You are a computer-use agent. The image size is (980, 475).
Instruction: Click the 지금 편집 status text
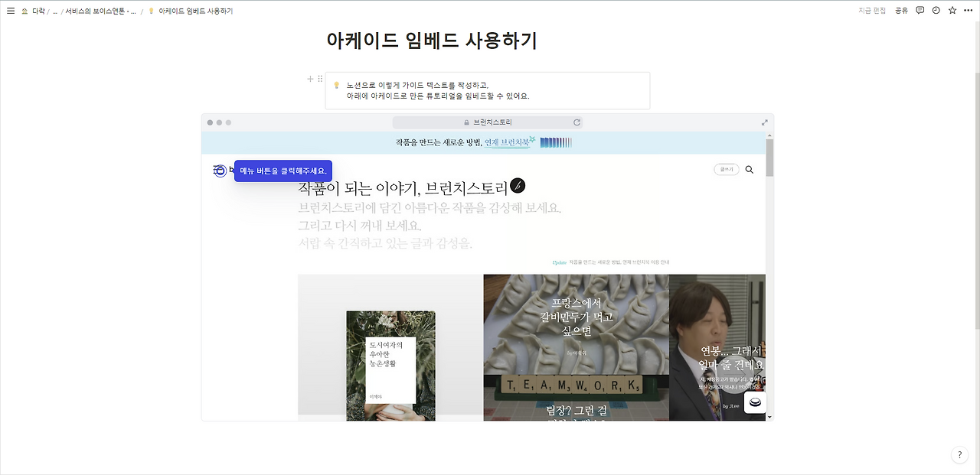pyautogui.click(x=872, y=11)
